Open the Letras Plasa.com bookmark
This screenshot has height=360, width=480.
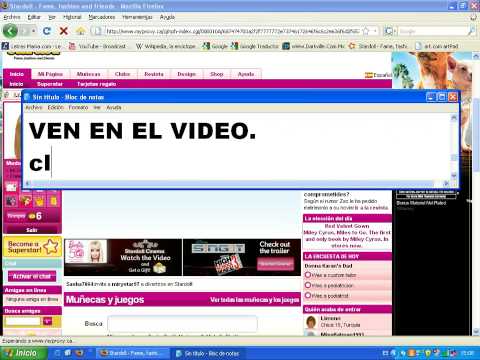pyautogui.click(x=32, y=46)
